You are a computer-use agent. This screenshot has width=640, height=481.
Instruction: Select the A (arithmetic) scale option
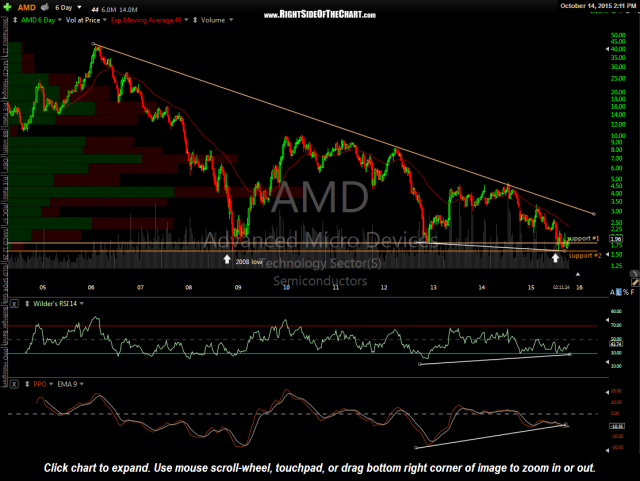tap(612, 292)
